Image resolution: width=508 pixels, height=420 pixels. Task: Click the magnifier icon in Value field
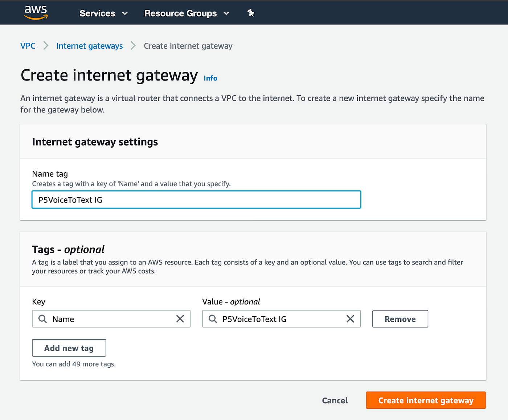(x=213, y=319)
